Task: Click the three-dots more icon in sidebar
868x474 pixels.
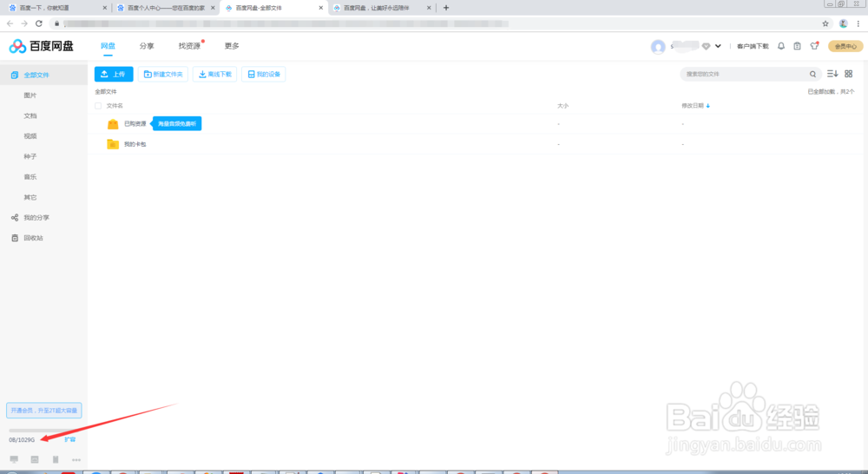Action: tap(76, 459)
